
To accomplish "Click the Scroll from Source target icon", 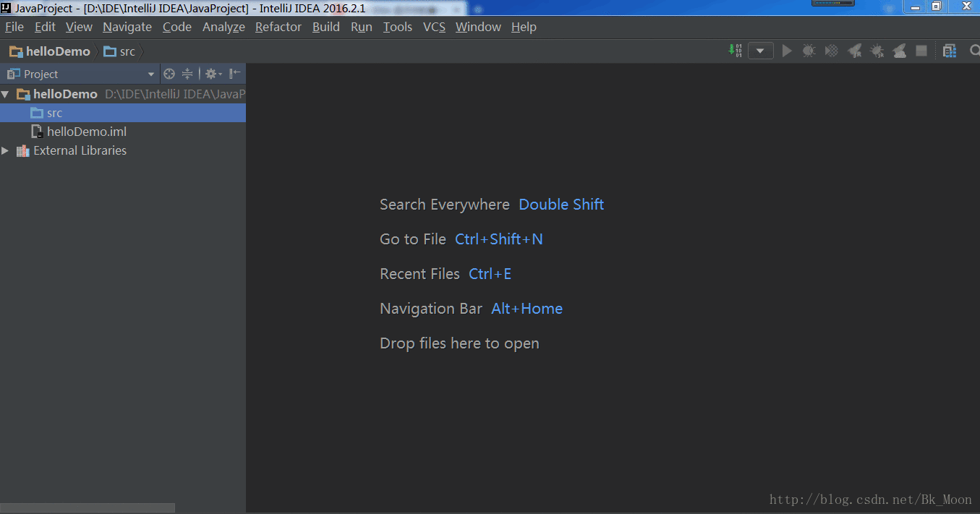I will click(x=169, y=74).
